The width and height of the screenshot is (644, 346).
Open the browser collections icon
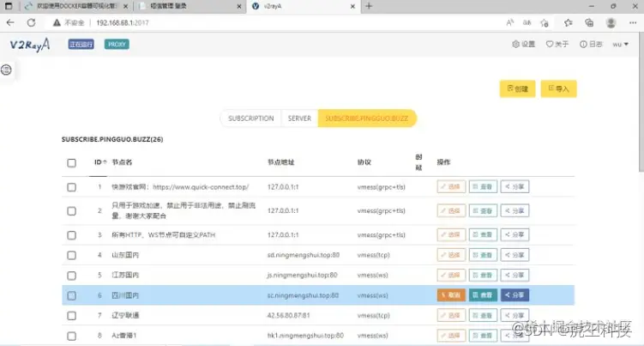click(x=589, y=22)
